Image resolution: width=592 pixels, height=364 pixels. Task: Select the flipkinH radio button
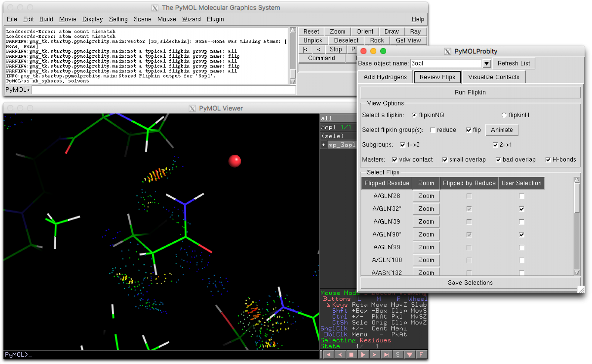coord(504,115)
